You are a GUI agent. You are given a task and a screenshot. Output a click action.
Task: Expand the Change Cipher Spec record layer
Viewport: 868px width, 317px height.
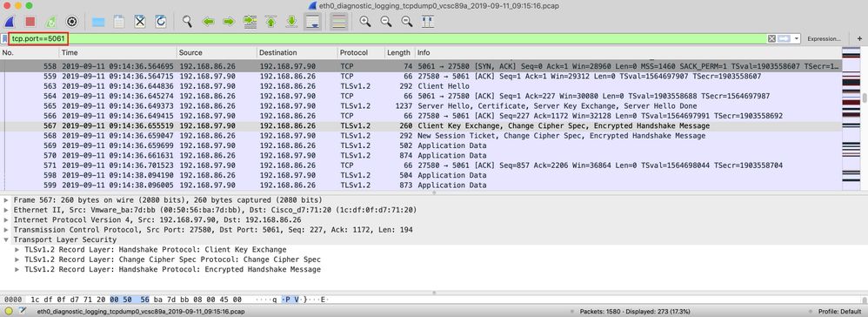coord(17,260)
